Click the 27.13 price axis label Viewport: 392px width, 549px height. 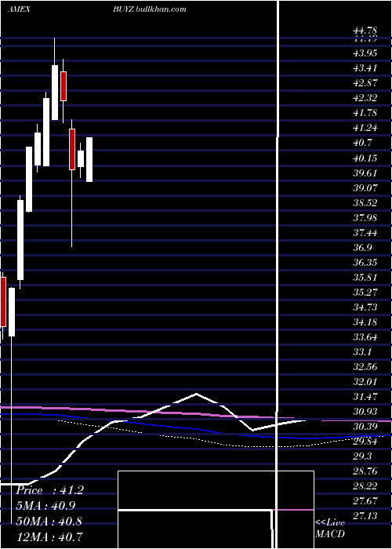(x=365, y=516)
